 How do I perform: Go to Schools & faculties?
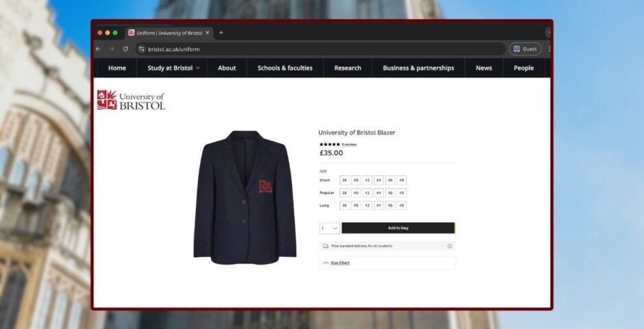(285, 68)
